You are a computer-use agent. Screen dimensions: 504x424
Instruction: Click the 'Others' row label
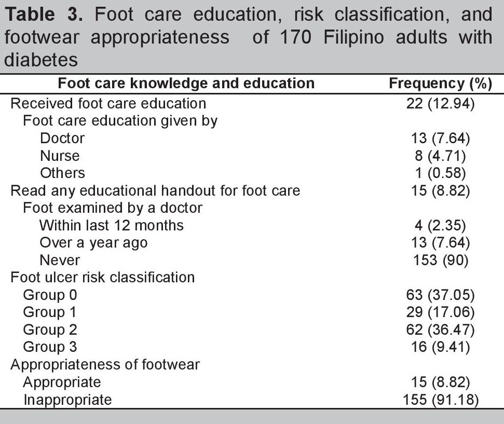62,172
